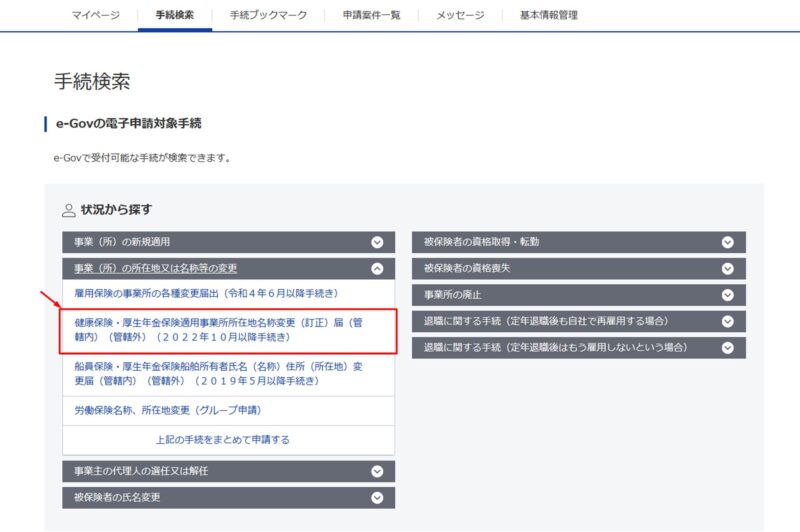The width and height of the screenshot is (800, 532).
Task: Click chevron icon for 被保険者の資格喪失
Action: coord(727,268)
